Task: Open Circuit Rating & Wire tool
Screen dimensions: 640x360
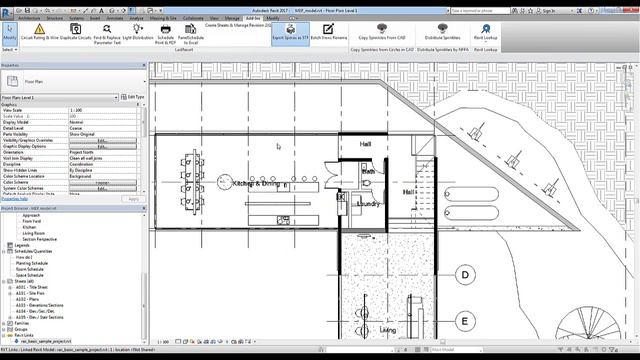Action: pos(40,32)
